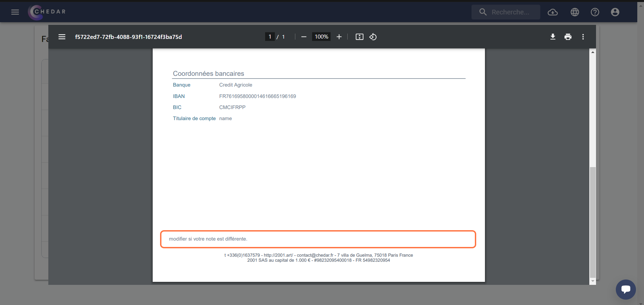The width and height of the screenshot is (644, 305).
Task: Rotate the PDF counterclockwise
Action: pos(373,37)
